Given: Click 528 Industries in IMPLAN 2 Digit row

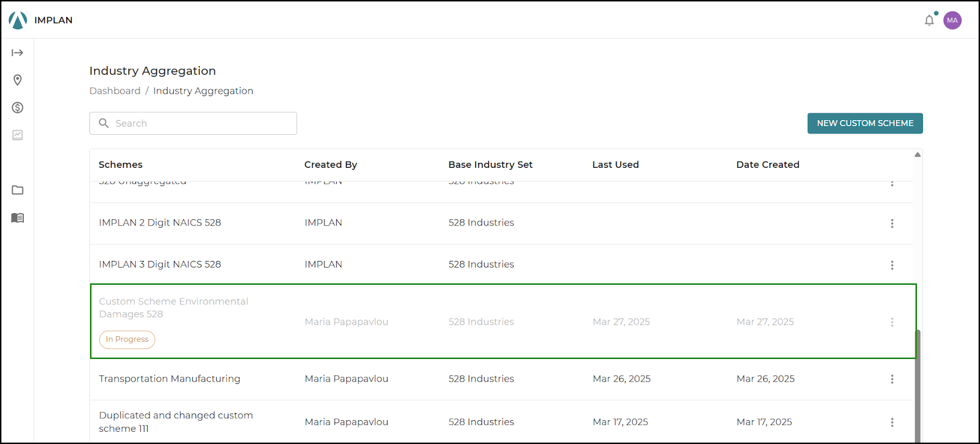Looking at the screenshot, I should [x=481, y=223].
